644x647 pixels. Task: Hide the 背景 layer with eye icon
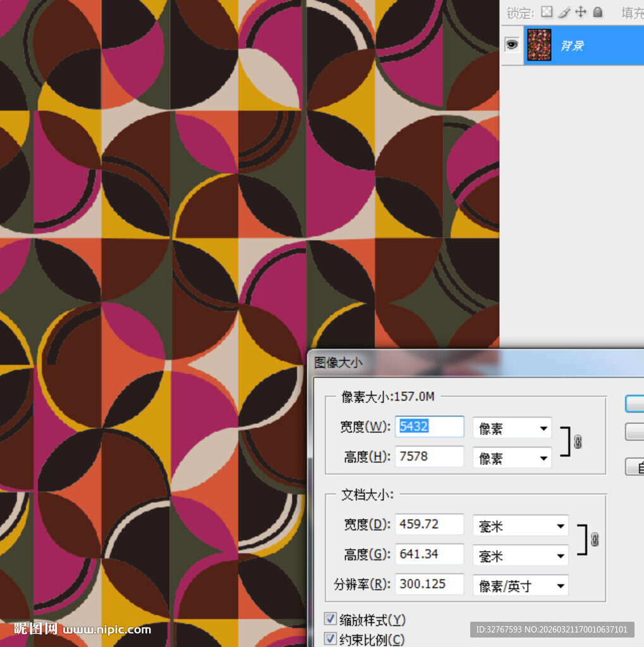pos(512,44)
